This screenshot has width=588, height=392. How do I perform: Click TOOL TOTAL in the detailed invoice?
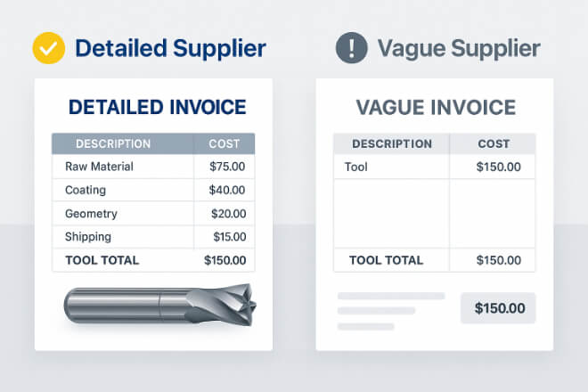click(102, 260)
